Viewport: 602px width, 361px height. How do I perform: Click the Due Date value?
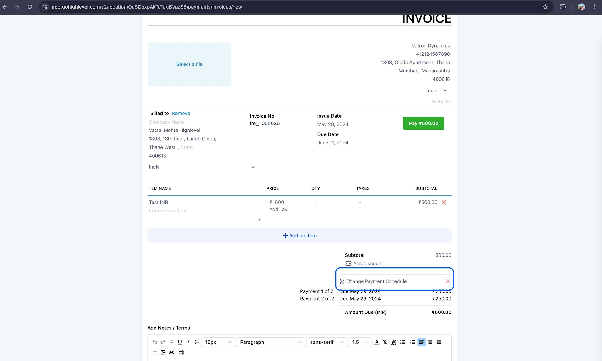(332, 142)
